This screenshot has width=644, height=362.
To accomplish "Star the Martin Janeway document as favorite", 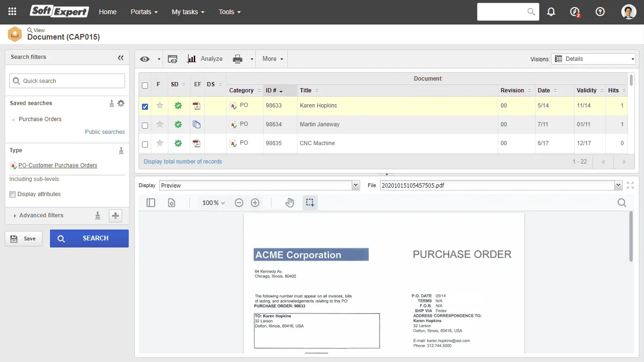I will click(x=160, y=124).
